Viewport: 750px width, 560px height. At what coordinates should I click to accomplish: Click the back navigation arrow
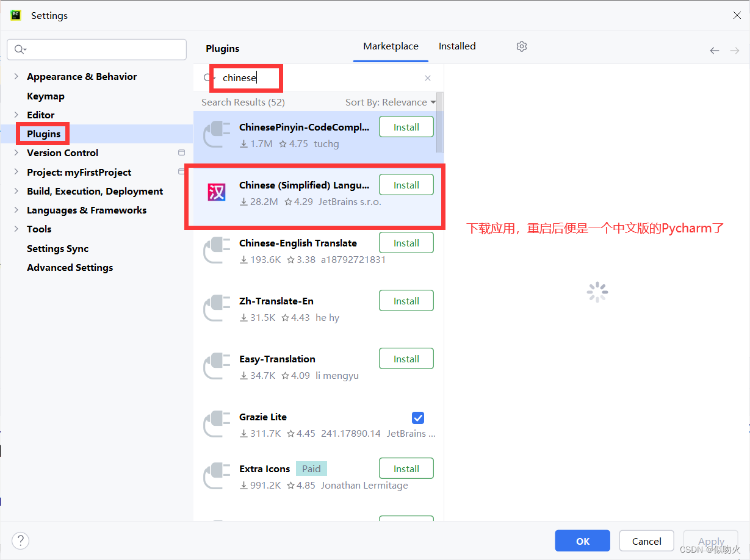[715, 51]
